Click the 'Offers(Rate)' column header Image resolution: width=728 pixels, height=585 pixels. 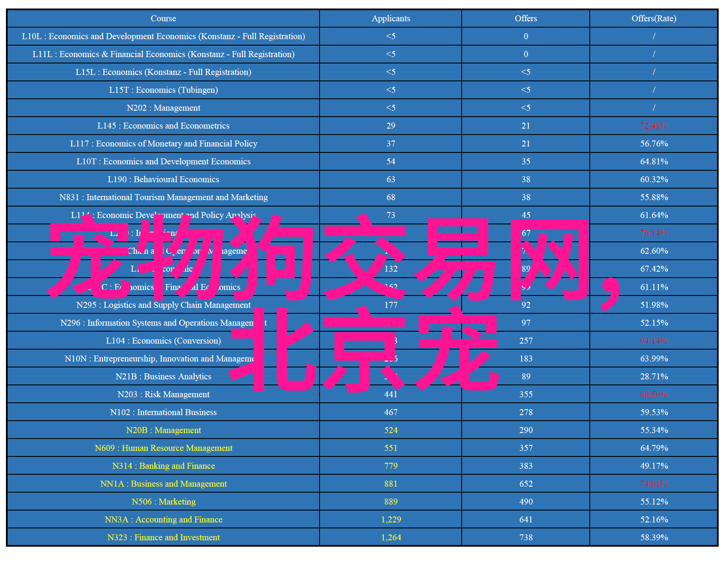coord(654,18)
